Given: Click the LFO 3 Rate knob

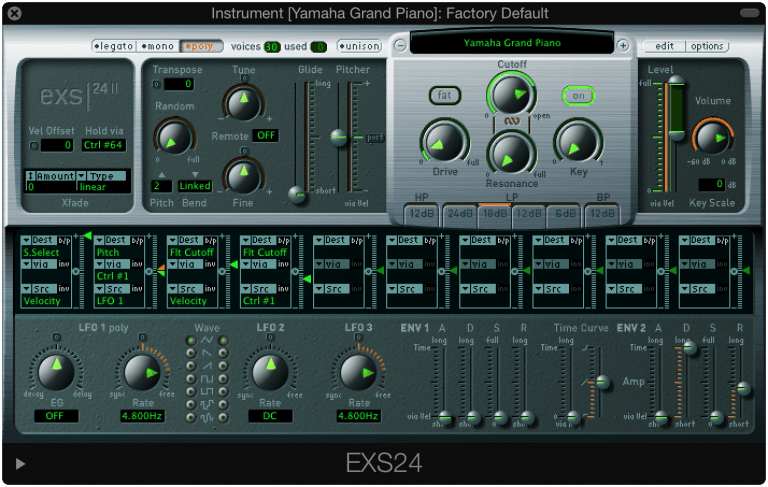Looking at the screenshot, I should 358,372.
